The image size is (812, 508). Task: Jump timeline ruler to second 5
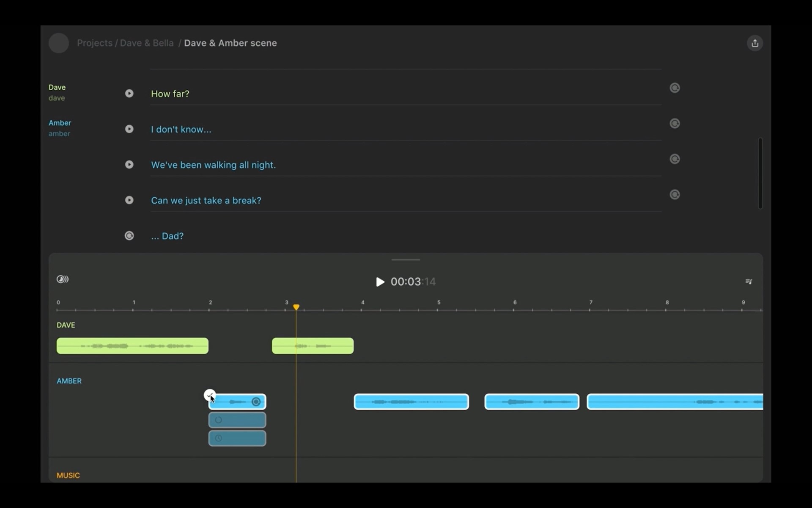[x=439, y=303]
